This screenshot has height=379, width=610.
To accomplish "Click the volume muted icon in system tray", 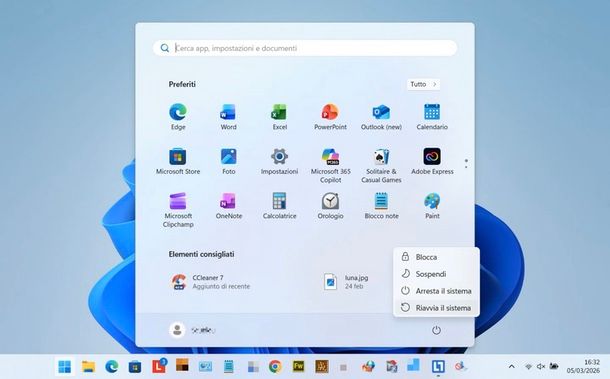I will [x=540, y=366].
